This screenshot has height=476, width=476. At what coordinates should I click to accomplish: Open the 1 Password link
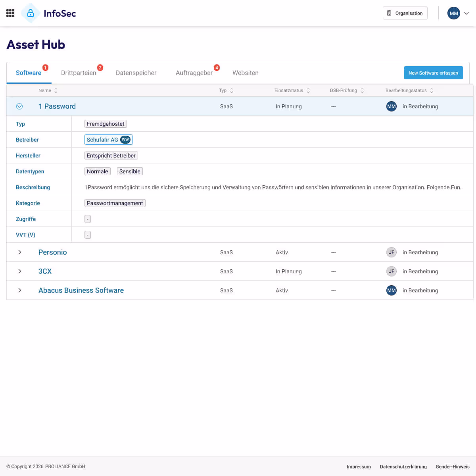[x=57, y=106]
